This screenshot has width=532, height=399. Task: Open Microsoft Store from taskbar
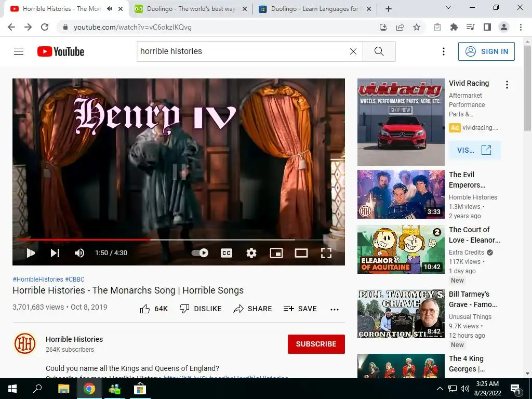click(139, 389)
